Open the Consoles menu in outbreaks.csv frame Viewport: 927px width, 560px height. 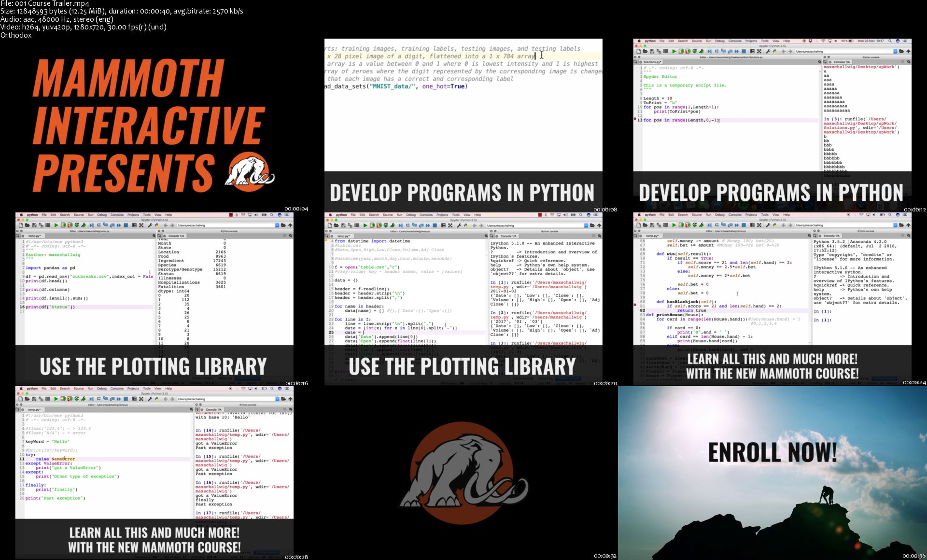(x=117, y=215)
